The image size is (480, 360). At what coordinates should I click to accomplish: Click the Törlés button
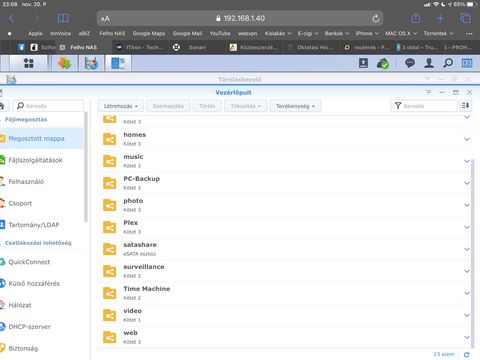coord(207,106)
